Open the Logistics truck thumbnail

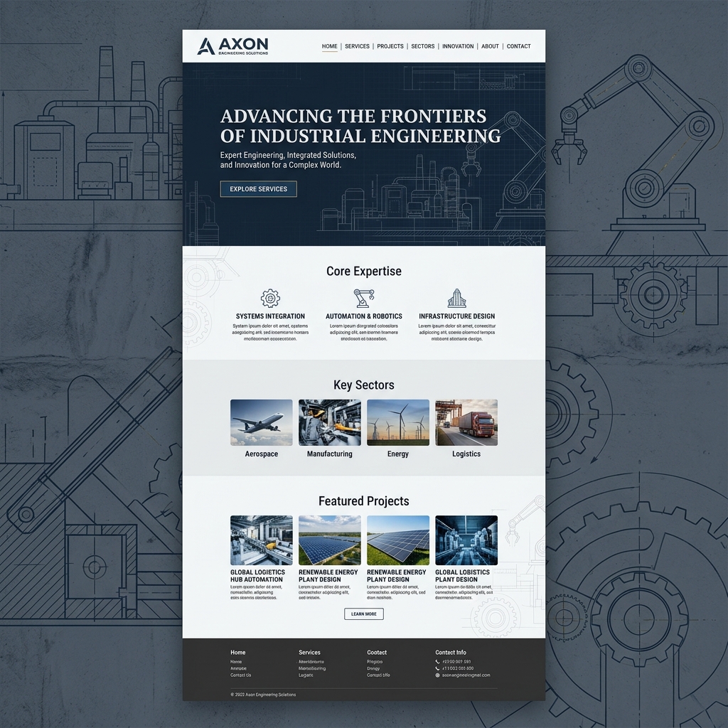tap(466, 422)
